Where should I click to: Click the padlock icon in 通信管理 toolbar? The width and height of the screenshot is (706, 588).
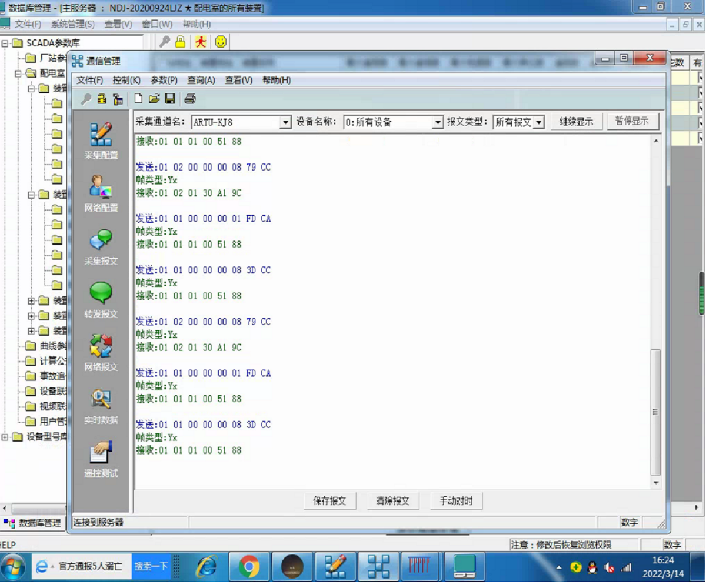102,99
